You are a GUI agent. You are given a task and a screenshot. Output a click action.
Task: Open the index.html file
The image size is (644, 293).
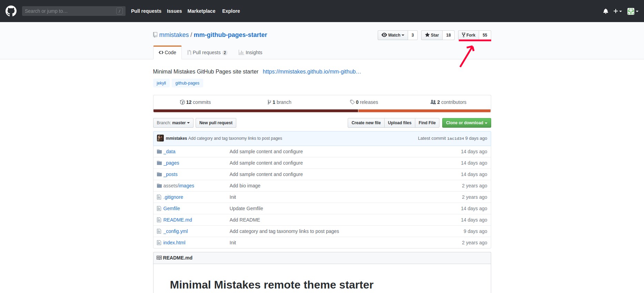pos(174,243)
